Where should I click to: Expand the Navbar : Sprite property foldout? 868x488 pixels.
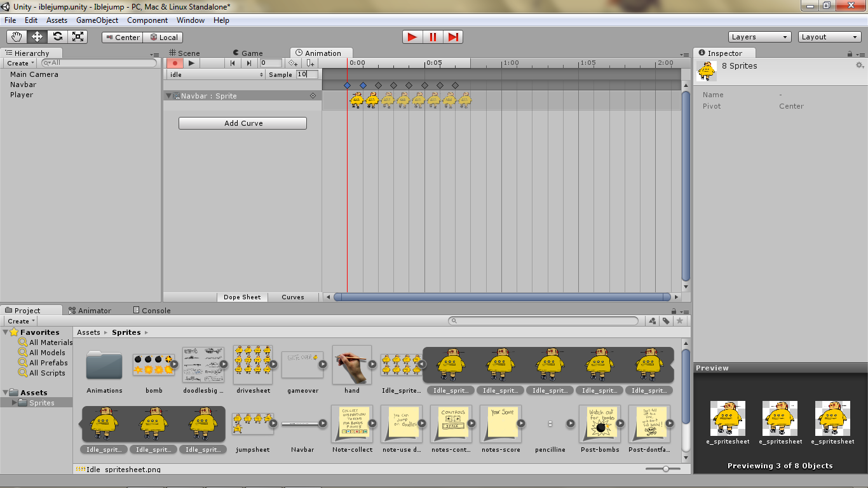pos(169,95)
